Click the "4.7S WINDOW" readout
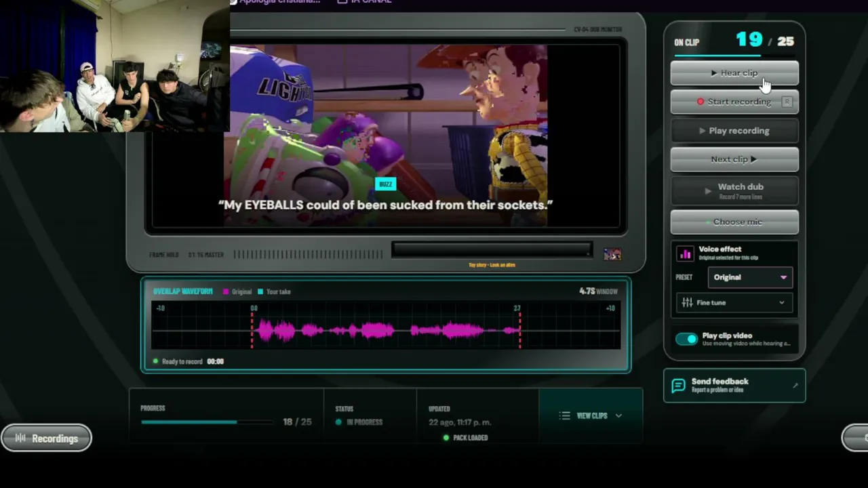Image resolution: width=868 pixels, height=488 pixels. (x=598, y=291)
